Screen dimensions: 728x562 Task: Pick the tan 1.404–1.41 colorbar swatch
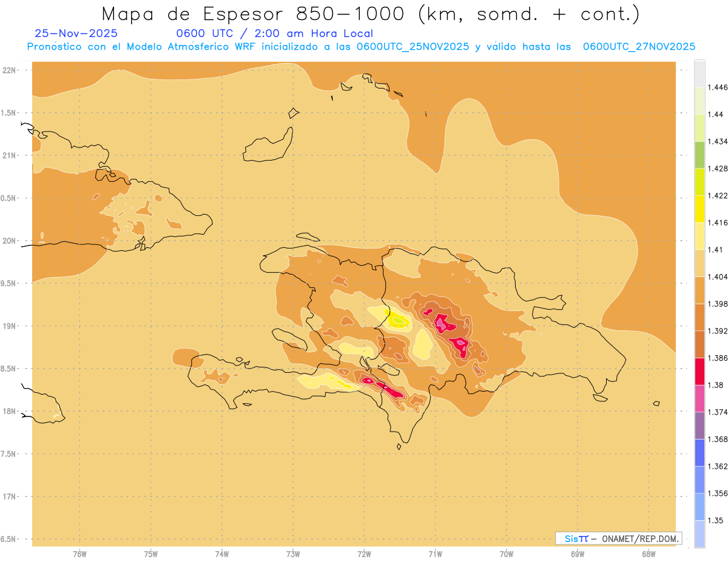(x=699, y=263)
